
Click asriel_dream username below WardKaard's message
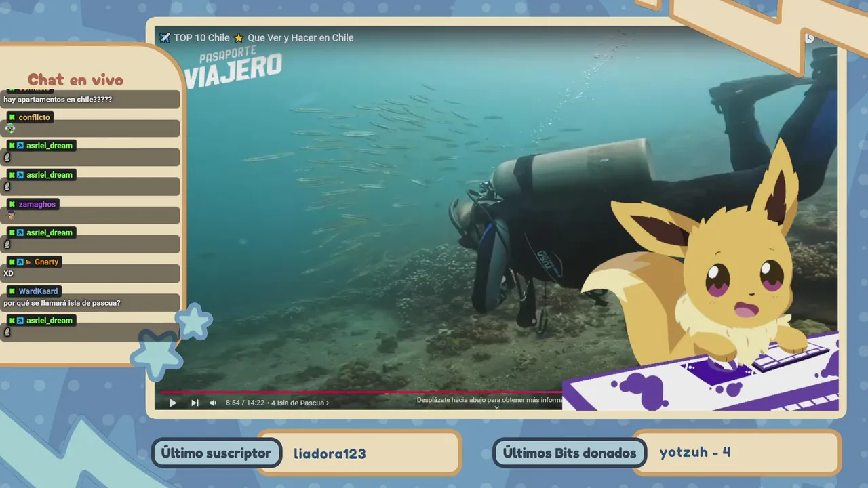point(50,321)
